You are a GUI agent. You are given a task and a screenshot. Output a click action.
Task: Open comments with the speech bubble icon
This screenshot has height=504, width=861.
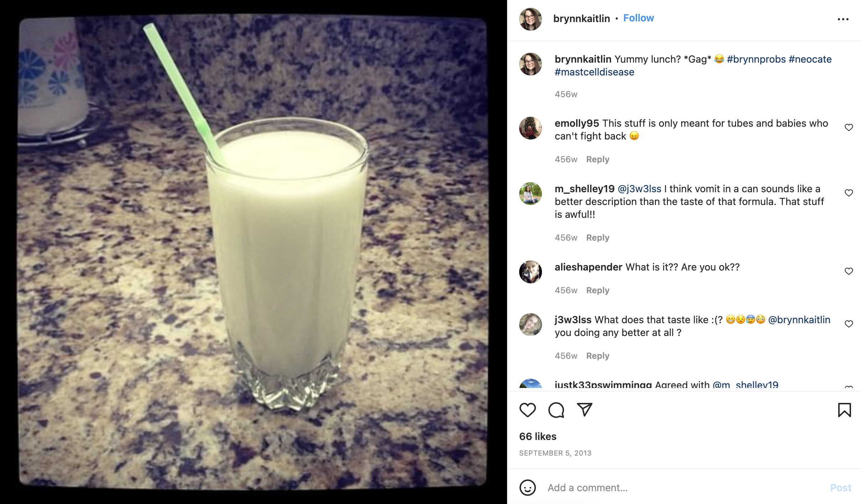[x=556, y=410]
